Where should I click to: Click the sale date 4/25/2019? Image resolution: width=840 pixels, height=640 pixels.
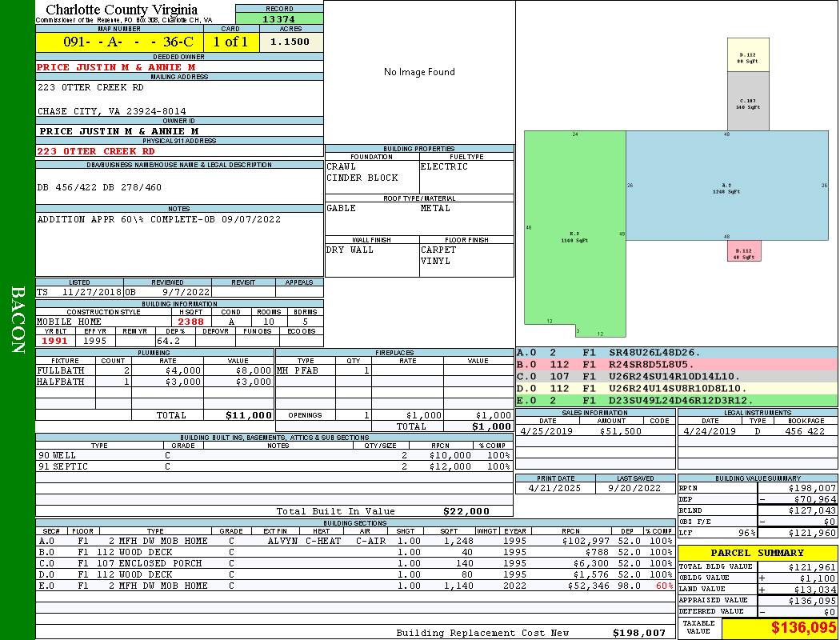click(546, 431)
